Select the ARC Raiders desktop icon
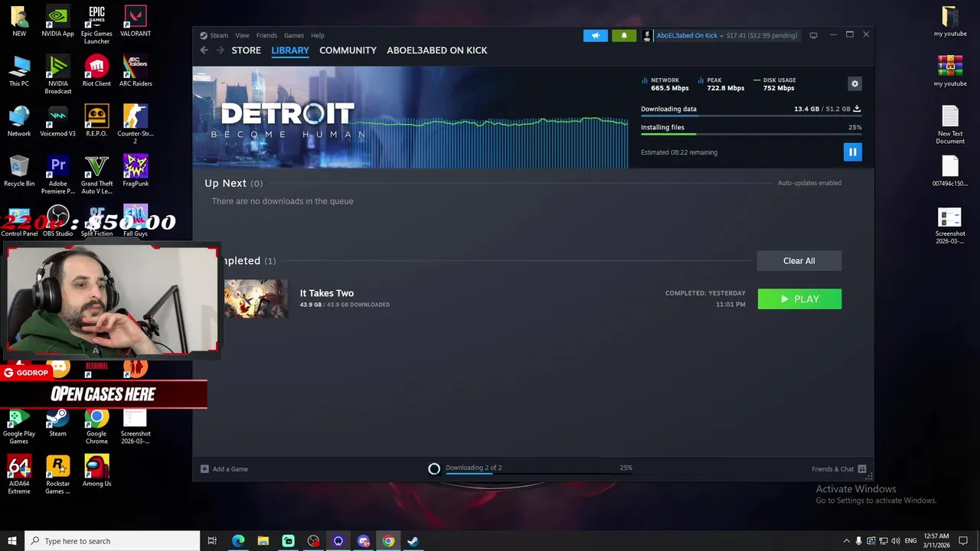Screen dimensions: 980x551 136,71
